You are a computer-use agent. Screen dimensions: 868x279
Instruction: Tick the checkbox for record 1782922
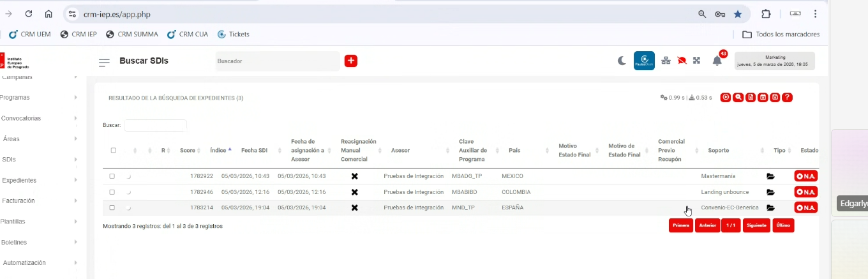click(112, 176)
